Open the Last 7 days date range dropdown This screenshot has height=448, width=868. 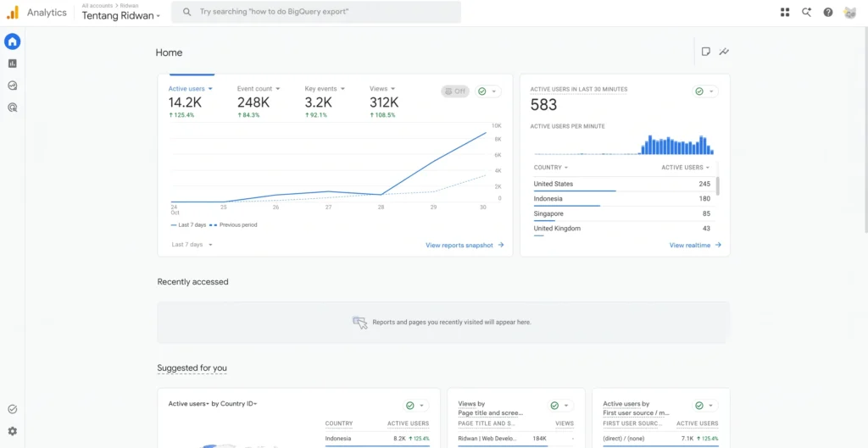[x=192, y=245]
